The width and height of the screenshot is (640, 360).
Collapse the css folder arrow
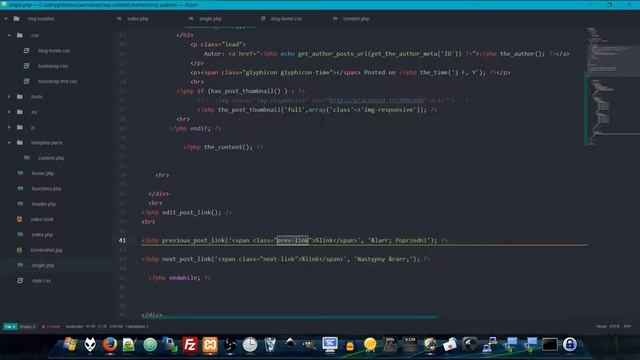pos(9,36)
